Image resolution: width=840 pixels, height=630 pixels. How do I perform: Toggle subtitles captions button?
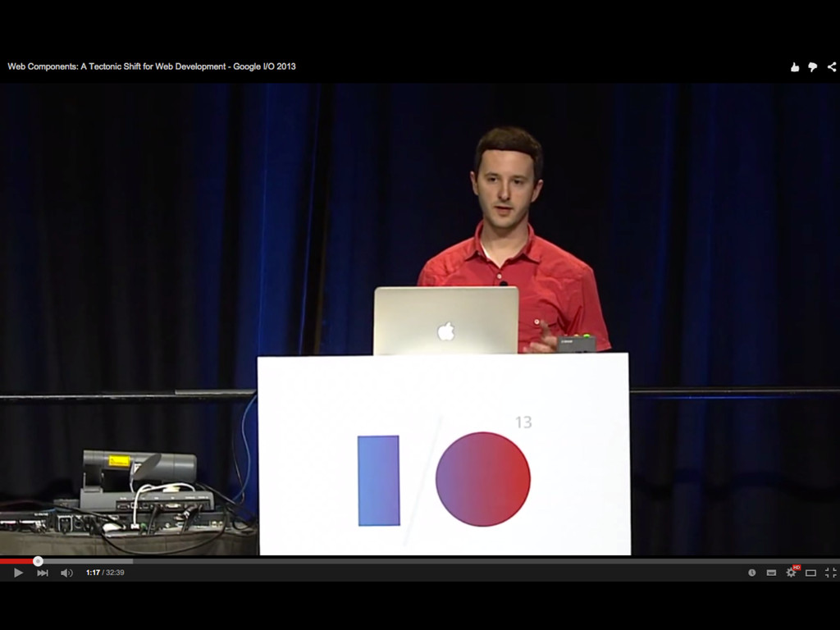click(x=771, y=573)
